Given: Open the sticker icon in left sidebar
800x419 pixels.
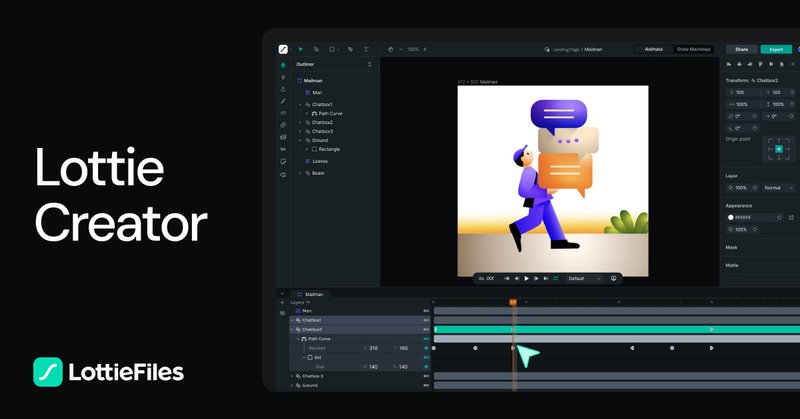Looking at the screenshot, I should [x=283, y=161].
